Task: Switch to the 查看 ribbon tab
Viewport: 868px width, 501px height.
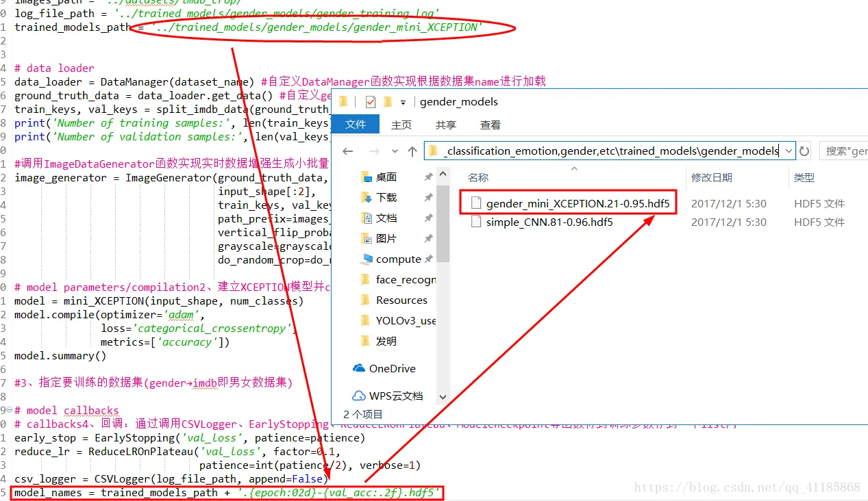Action: coord(491,125)
